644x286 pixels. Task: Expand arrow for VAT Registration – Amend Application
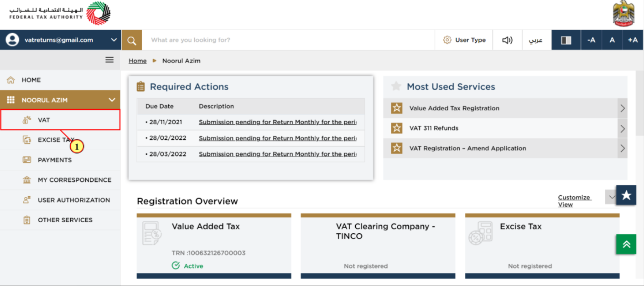click(x=623, y=148)
